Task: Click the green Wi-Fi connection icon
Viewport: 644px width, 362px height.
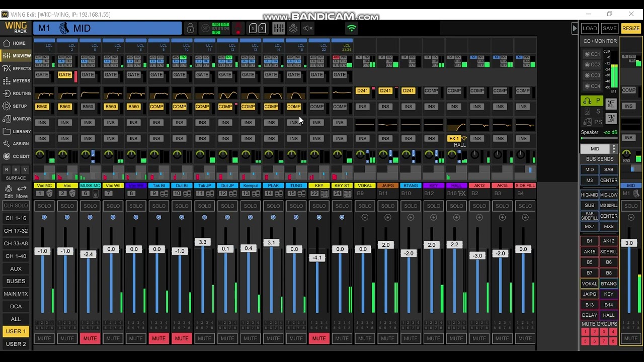Action: pos(352,29)
